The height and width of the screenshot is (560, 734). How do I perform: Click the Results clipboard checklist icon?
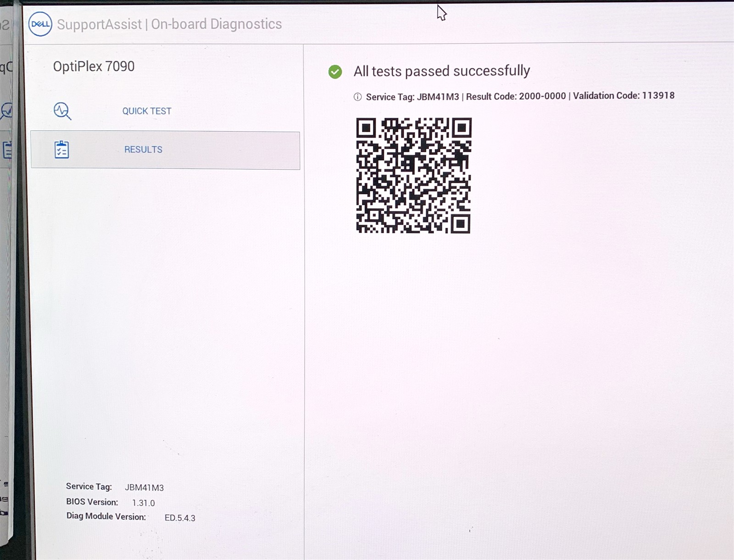61,150
